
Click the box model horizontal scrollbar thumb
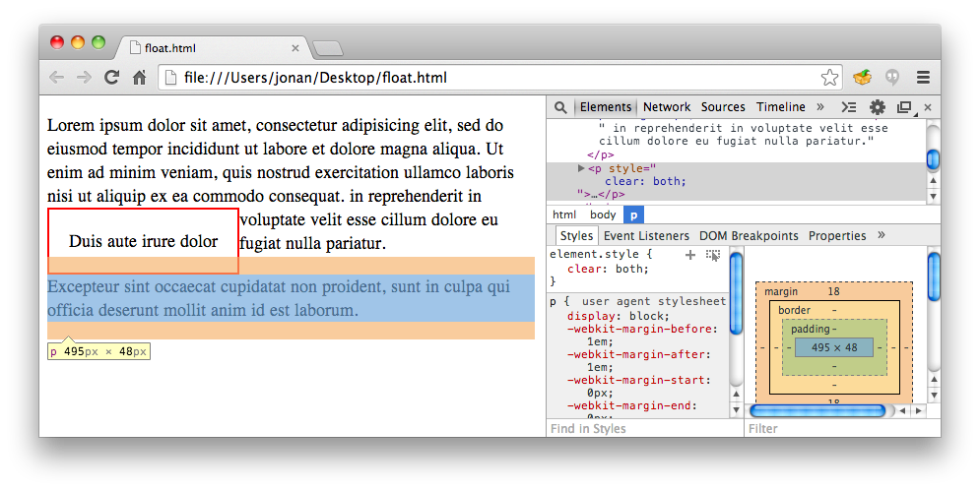[x=817, y=410]
